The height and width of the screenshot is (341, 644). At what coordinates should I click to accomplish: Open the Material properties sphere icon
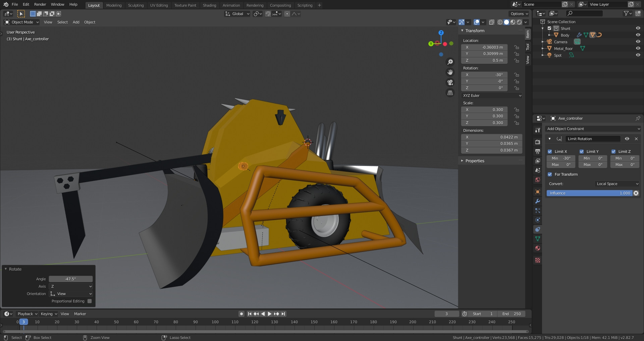[x=538, y=248]
